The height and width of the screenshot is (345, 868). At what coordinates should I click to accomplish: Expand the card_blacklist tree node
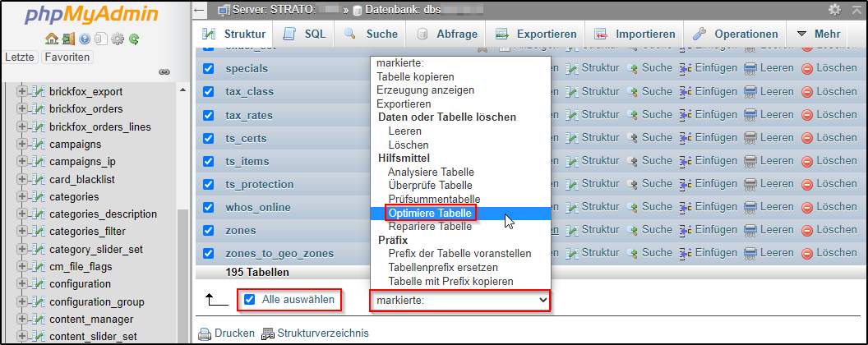coord(22,180)
